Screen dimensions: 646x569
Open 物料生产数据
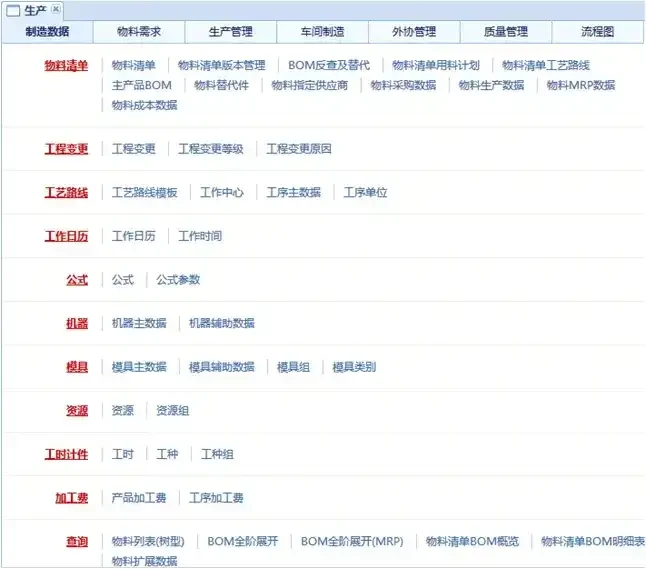point(492,85)
